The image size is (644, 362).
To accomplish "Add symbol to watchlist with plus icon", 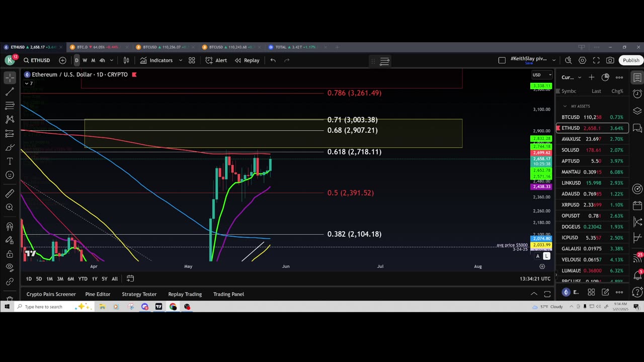I will point(592,77).
